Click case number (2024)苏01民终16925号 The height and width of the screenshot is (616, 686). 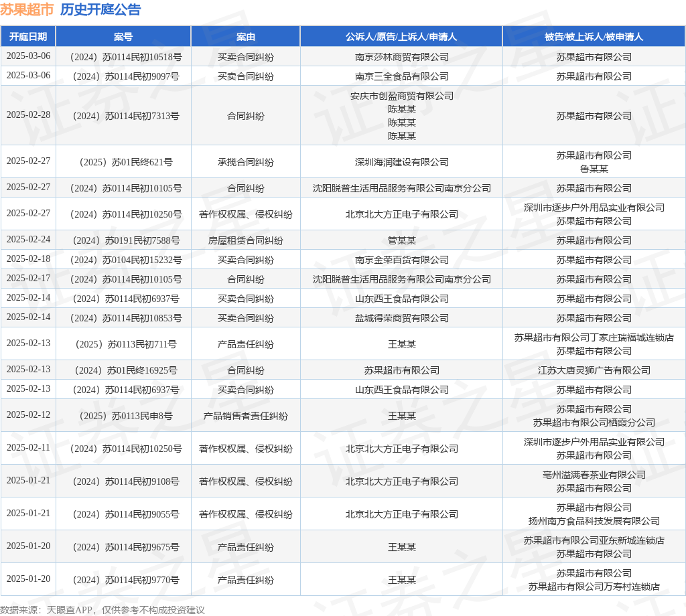click(125, 371)
